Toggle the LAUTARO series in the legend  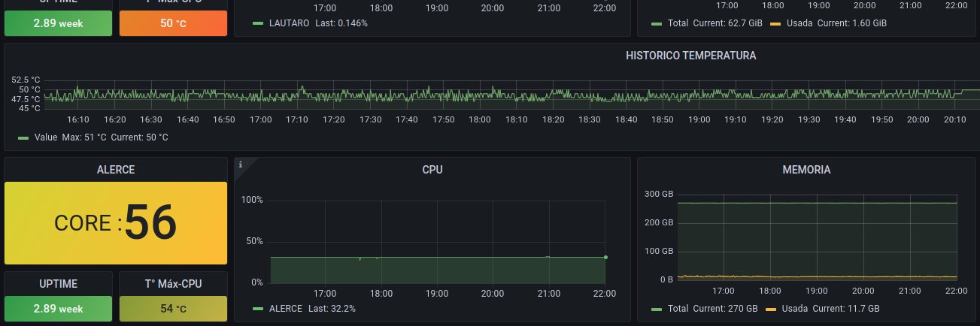[289, 23]
